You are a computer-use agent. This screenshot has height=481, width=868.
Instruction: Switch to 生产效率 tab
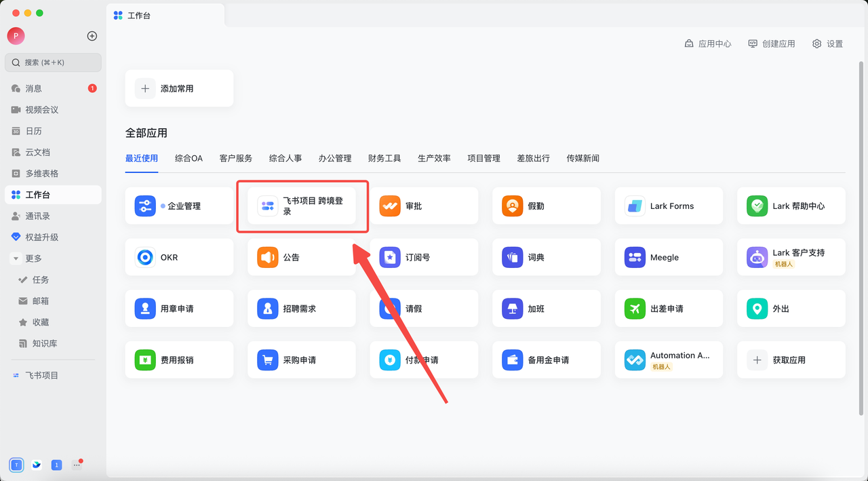tap(434, 158)
